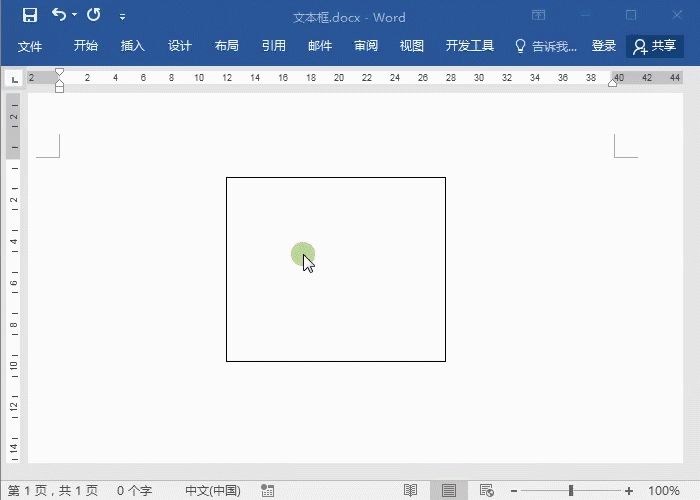Click the page count 第1页，共1页 in status bar

tap(53, 491)
